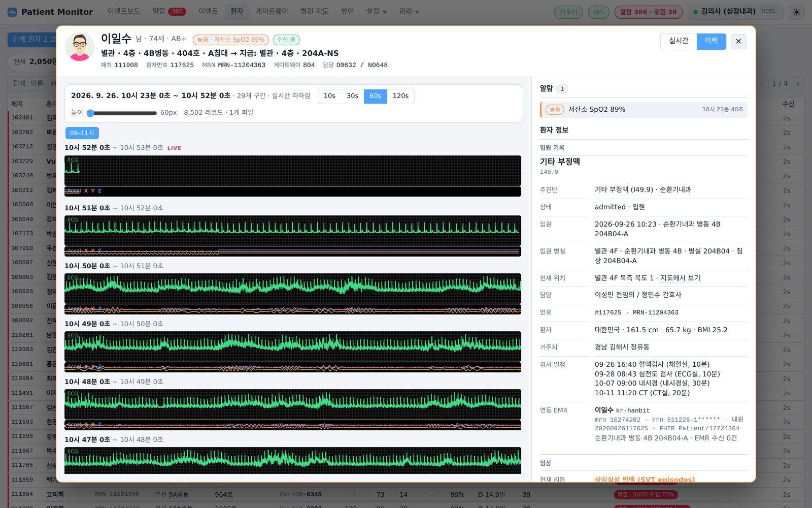Click the WS status pill

[x=599, y=12]
